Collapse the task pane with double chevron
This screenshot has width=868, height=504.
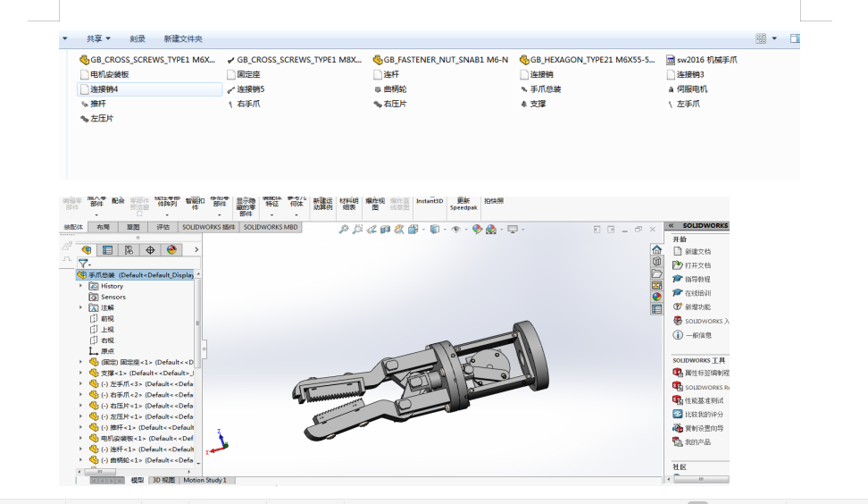[672, 225]
